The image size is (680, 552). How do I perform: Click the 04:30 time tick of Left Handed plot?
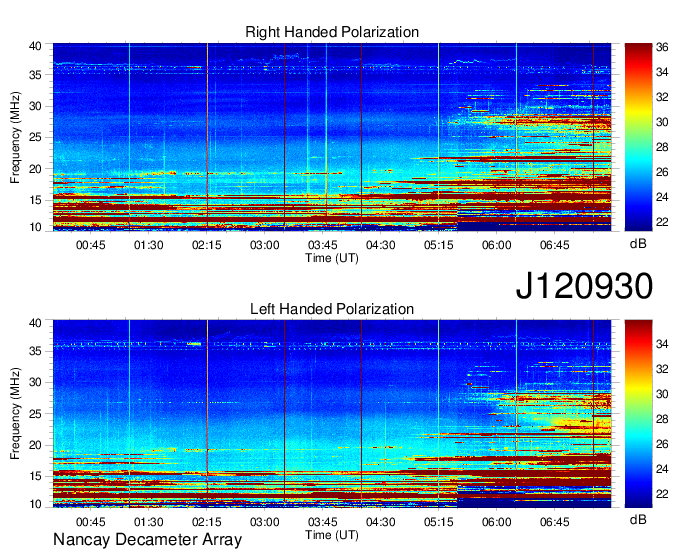(380, 522)
